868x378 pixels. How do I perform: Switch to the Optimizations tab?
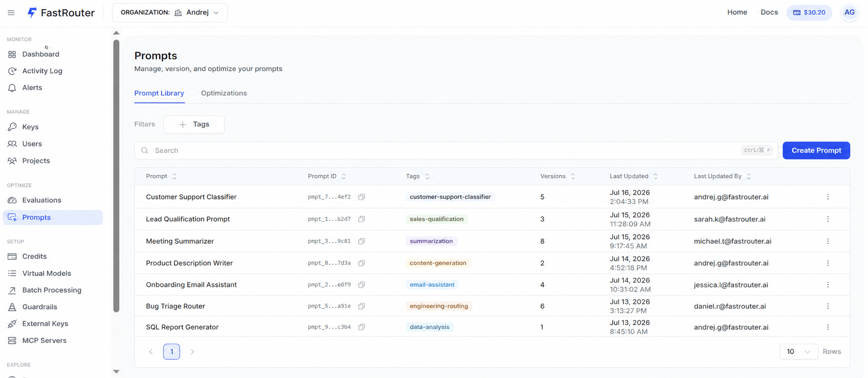pyautogui.click(x=224, y=93)
